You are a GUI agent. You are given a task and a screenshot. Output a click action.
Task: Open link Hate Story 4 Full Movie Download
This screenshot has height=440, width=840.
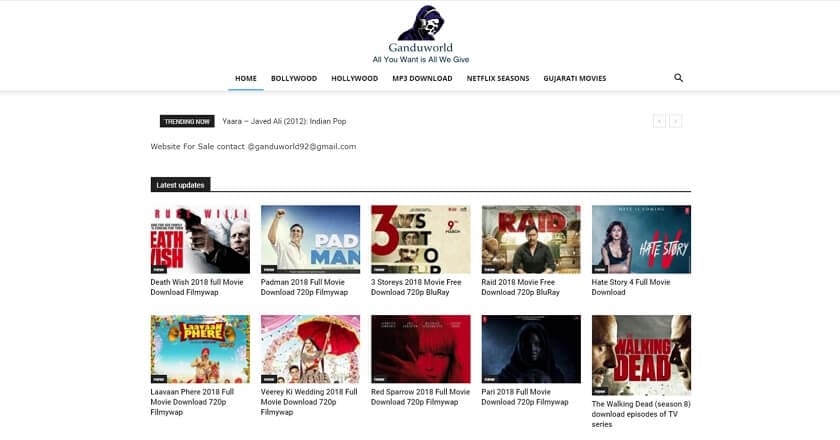pyautogui.click(x=631, y=287)
